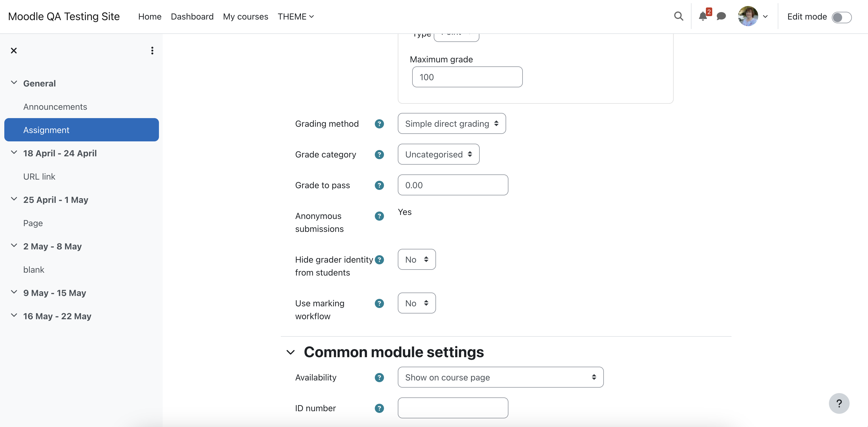The height and width of the screenshot is (427, 868).
Task: Open Announcements in course index
Action: click(x=55, y=107)
